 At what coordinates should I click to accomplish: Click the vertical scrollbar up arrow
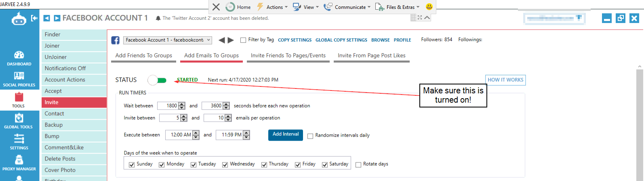[640, 66]
